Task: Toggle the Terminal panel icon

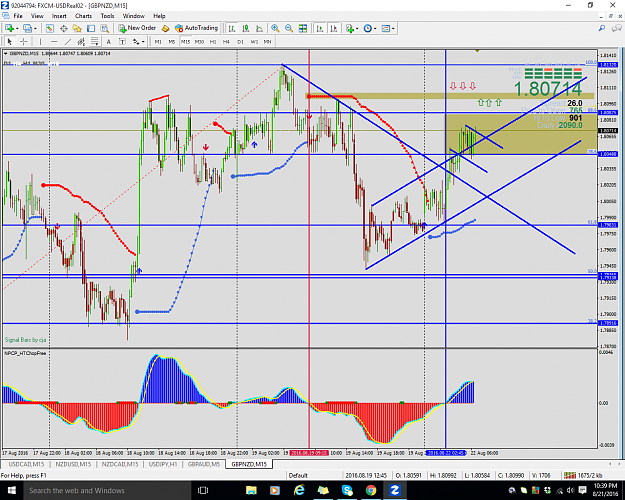Action: (91, 28)
